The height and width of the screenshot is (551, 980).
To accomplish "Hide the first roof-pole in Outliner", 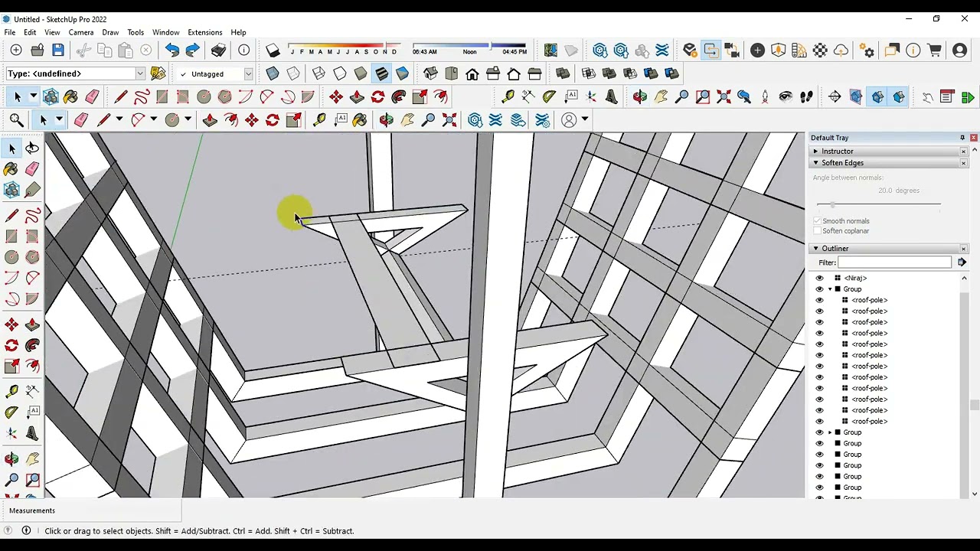I will 819,300.
